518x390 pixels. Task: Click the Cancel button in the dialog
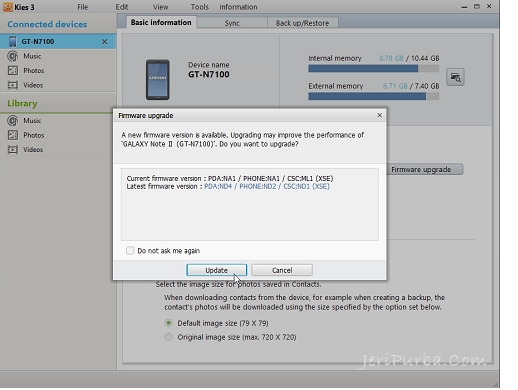click(282, 270)
